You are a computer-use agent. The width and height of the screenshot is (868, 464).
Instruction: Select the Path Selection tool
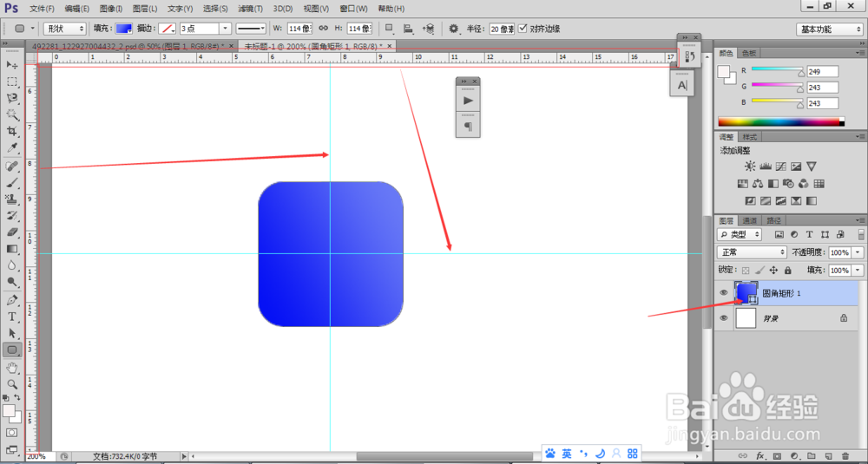11,334
